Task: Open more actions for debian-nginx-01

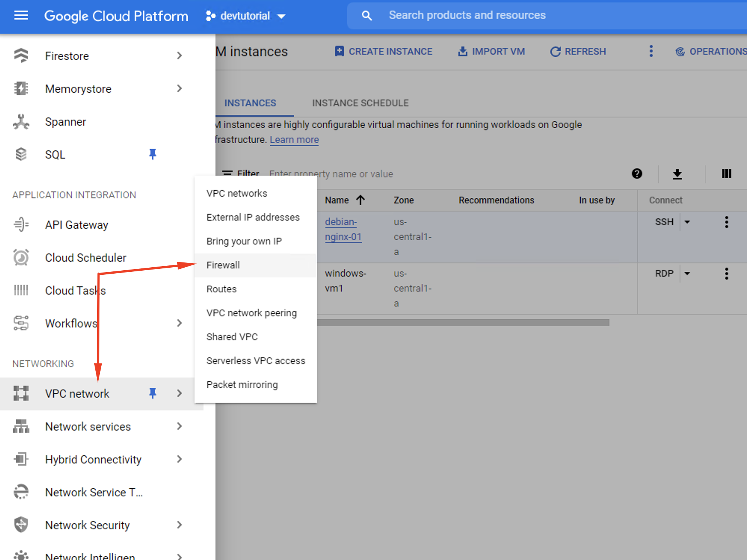Action: tap(726, 222)
